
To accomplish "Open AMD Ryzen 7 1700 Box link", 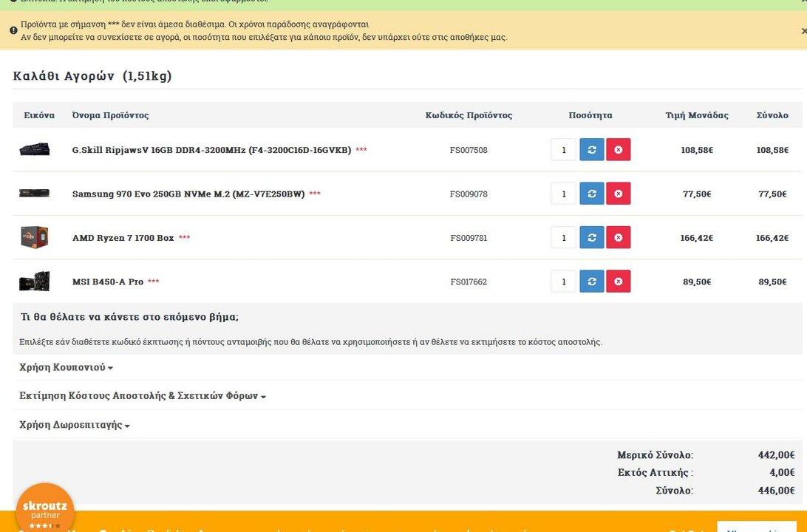I will pyautogui.click(x=123, y=238).
